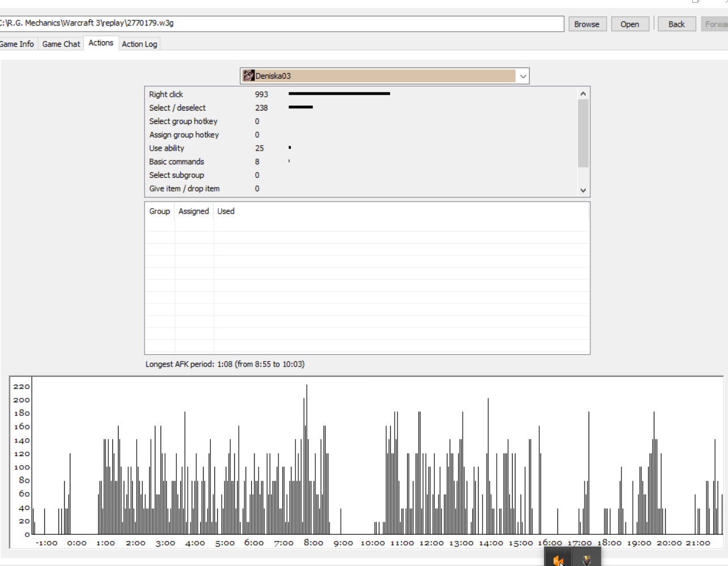This screenshot has height=566, width=728.
Task: Click the 100 label on the APM axis
Action: coord(22,467)
